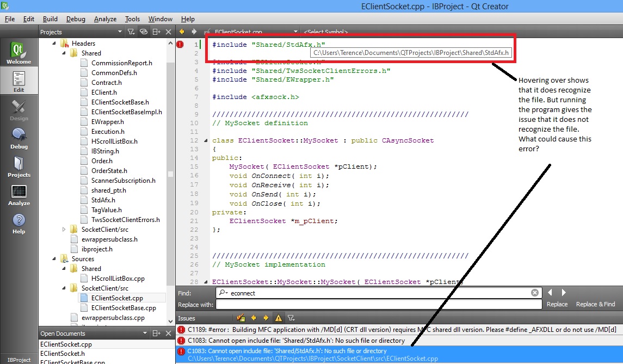
Task: Click the Replace with input field
Action: (x=379, y=304)
